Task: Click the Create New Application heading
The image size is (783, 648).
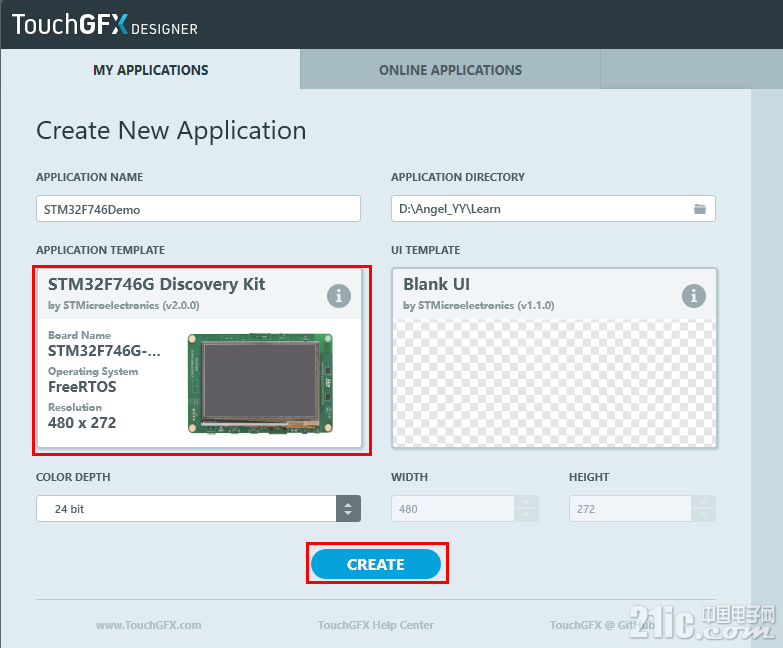Action: (x=171, y=131)
